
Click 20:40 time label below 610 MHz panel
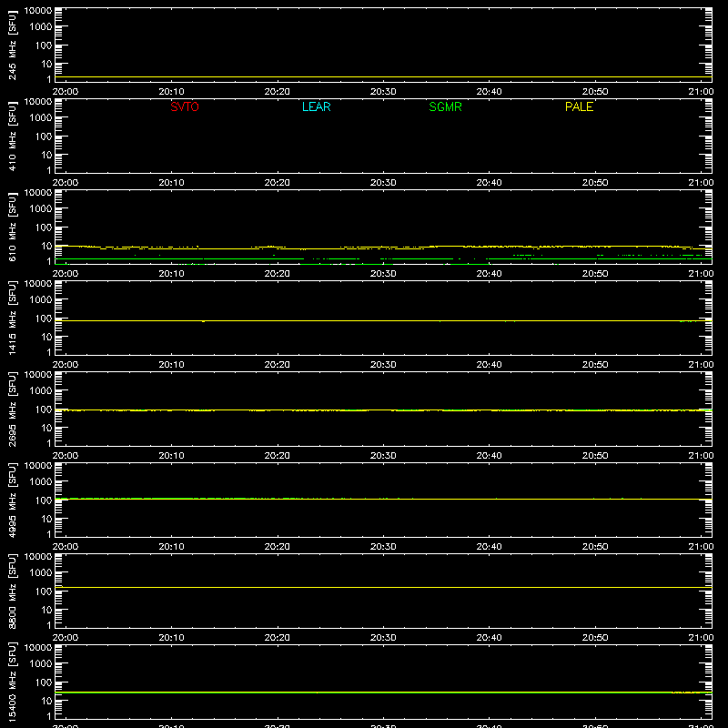(489, 274)
